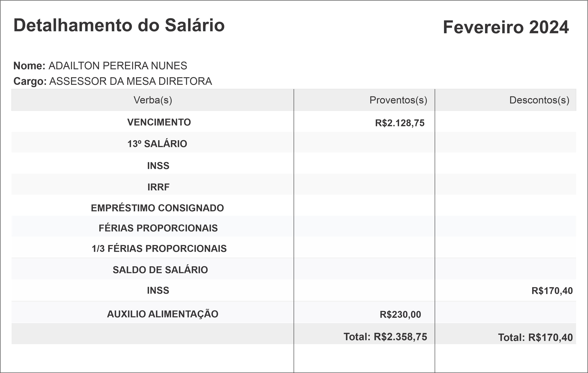Click the Verba(s) column header
588x373 pixels.
click(153, 100)
